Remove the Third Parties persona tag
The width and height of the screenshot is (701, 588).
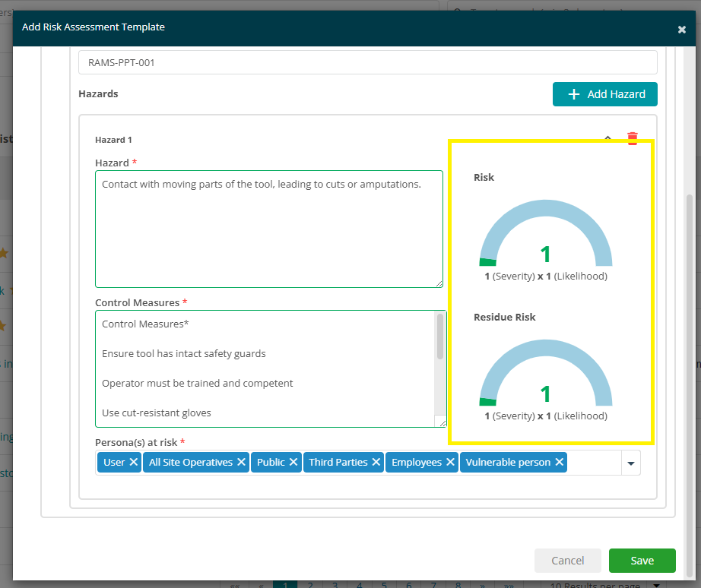click(376, 462)
